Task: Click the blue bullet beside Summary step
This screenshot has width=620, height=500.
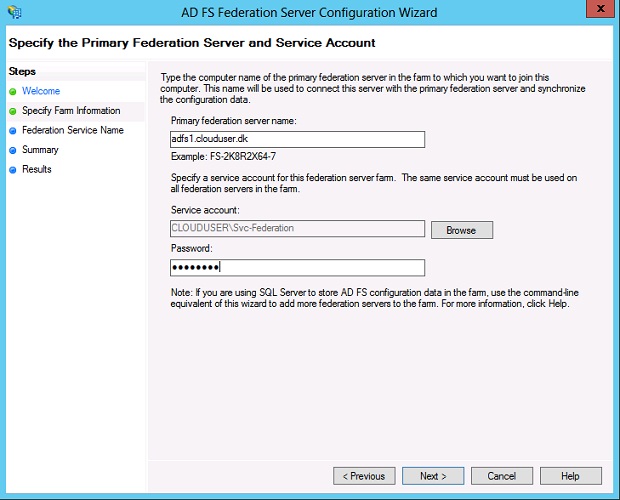Action: pyautogui.click(x=13, y=151)
